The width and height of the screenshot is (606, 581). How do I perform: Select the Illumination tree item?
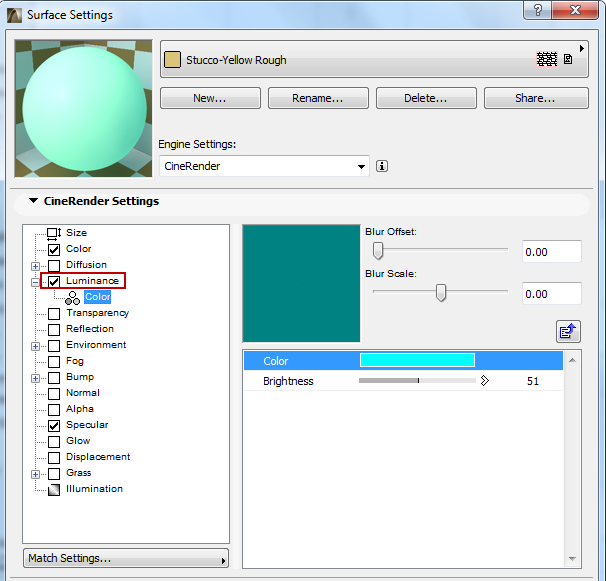pos(94,489)
